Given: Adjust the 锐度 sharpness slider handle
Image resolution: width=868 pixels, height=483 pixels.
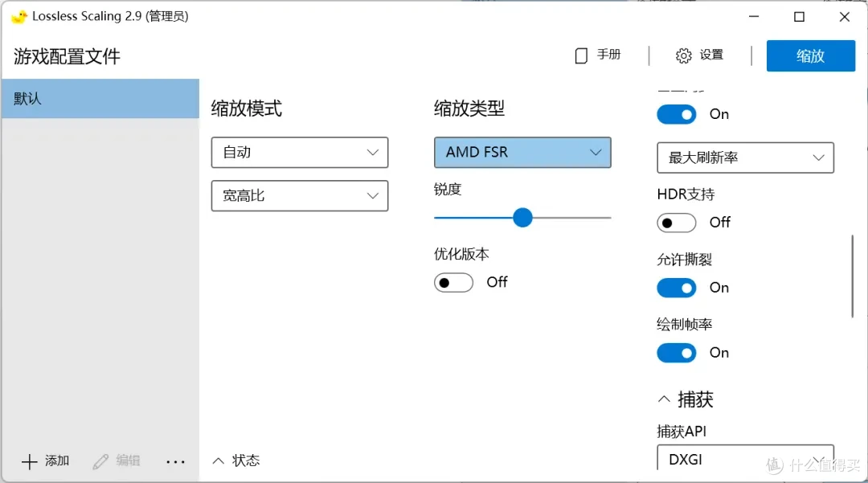Looking at the screenshot, I should click(522, 218).
